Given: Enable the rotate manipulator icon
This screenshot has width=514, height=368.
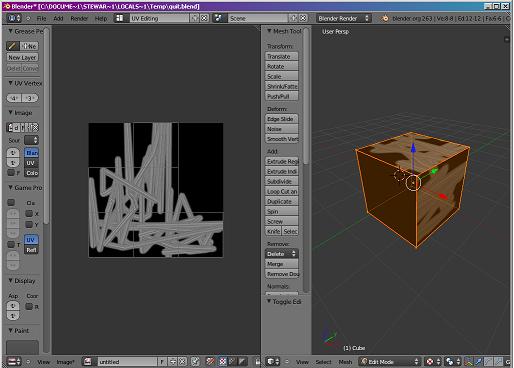Looking at the screenshot, I should pos(489,361).
